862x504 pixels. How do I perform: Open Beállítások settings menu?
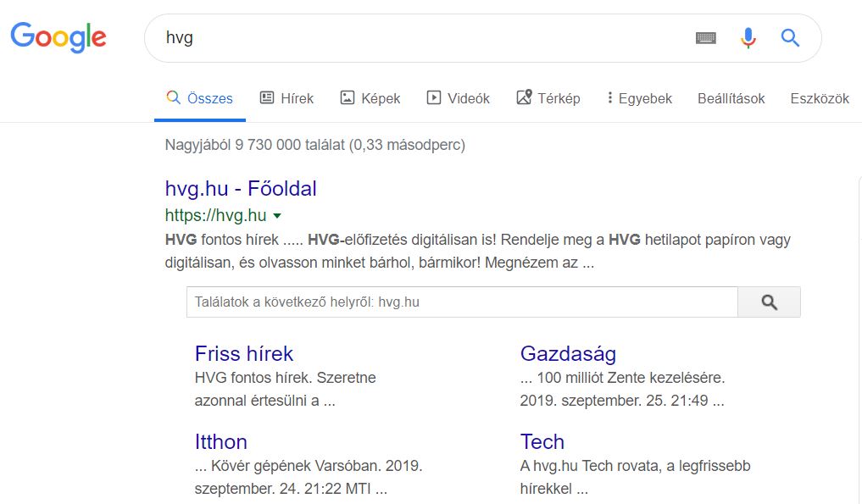coord(731,98)
